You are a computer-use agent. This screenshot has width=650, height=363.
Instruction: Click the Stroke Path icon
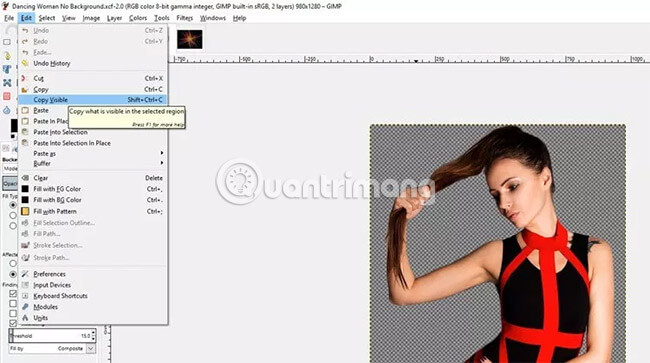[x=25, y=258]
